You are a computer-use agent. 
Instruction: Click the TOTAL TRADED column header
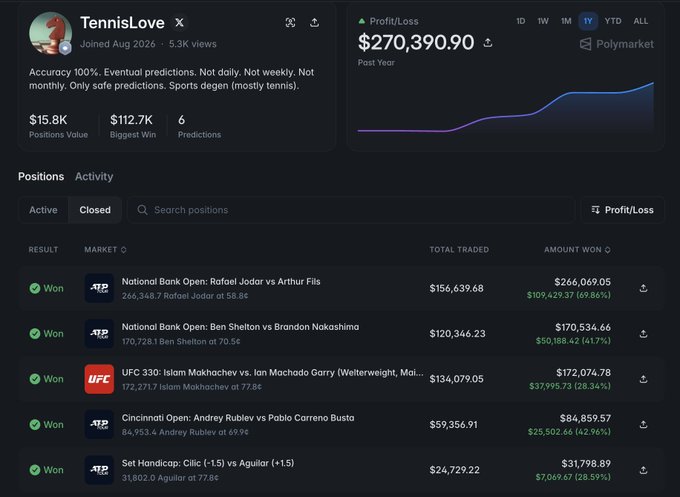tap(459, 250)
